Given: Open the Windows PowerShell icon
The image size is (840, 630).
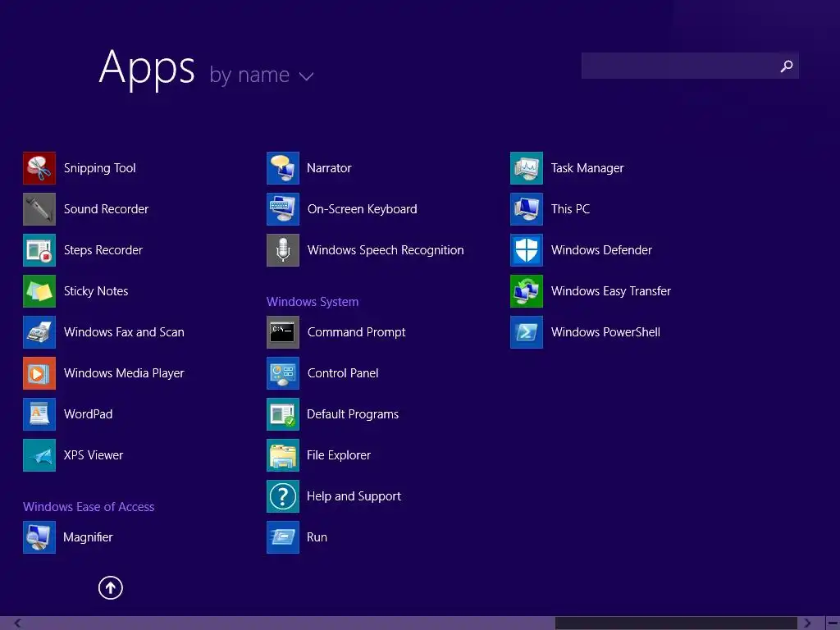Looking at the screenshot, I should 527,332.
